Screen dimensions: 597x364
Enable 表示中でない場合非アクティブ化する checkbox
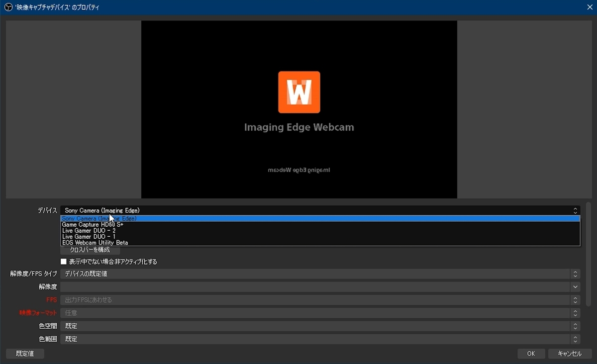(64, 262)
